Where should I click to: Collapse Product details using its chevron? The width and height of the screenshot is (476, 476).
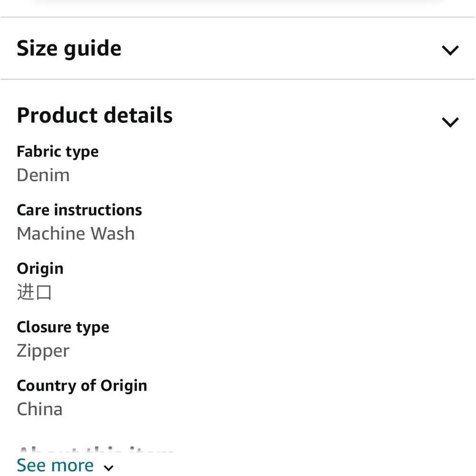tap(450, 122)
